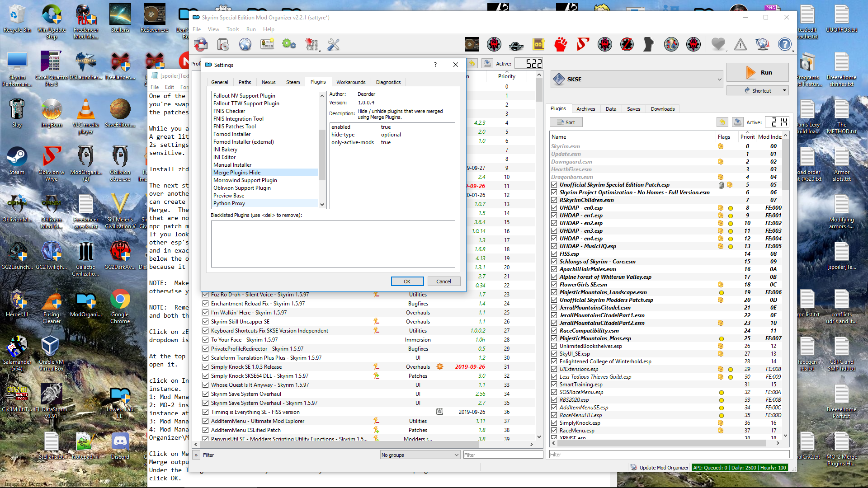
Task: Click the Creation Kit shortcut icon
Action: click(x=516, y=44)
